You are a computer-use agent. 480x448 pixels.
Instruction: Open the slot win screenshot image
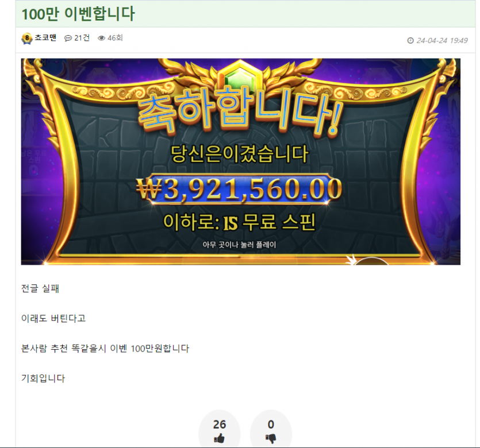pos(241,161)
